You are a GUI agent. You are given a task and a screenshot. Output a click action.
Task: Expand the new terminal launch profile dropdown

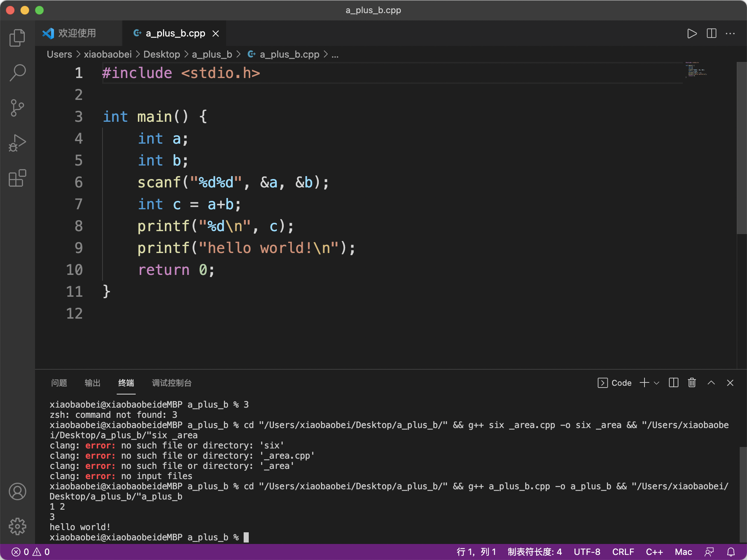click(x=657, y=383)
